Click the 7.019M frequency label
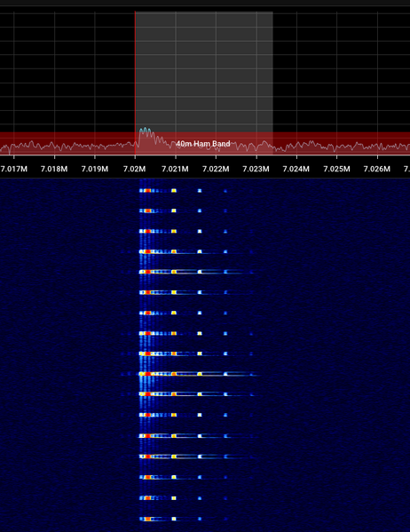Image resolution: width=410 pixels, height=532 pixels. click(x=95, y=169)
